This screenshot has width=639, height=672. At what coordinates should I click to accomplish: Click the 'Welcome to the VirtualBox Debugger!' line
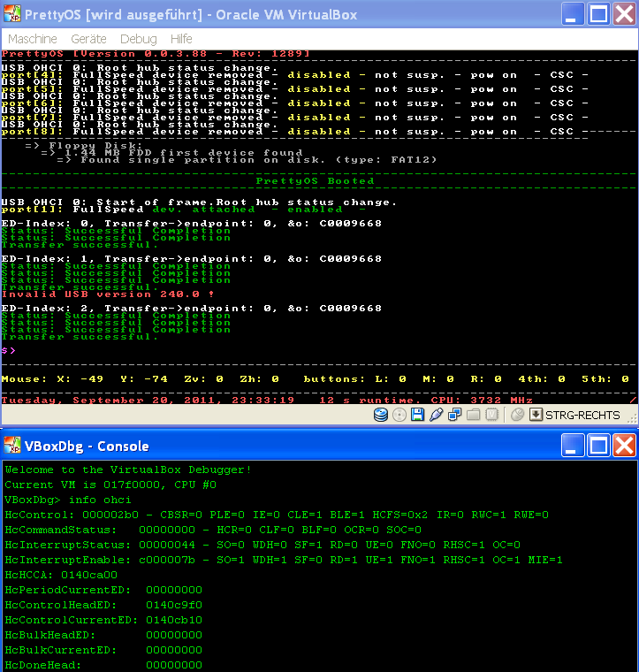pyautogui.click(x=128, y=470)
